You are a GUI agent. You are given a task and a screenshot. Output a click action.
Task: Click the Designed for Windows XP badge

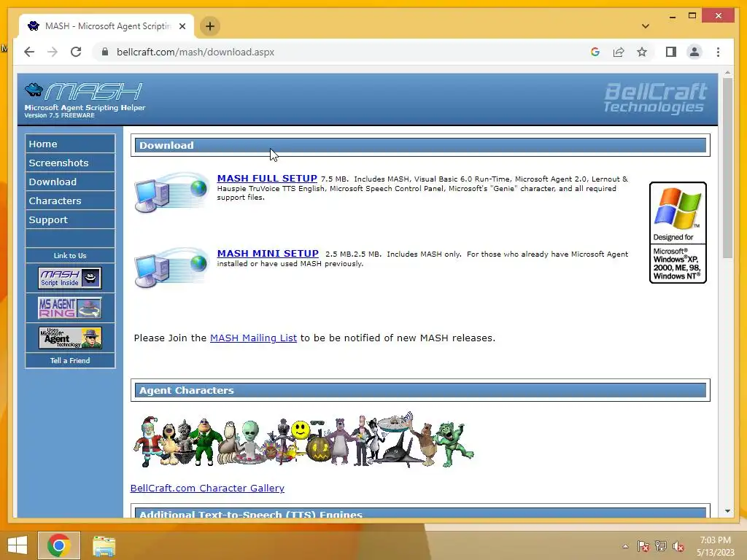coord(678,233)
